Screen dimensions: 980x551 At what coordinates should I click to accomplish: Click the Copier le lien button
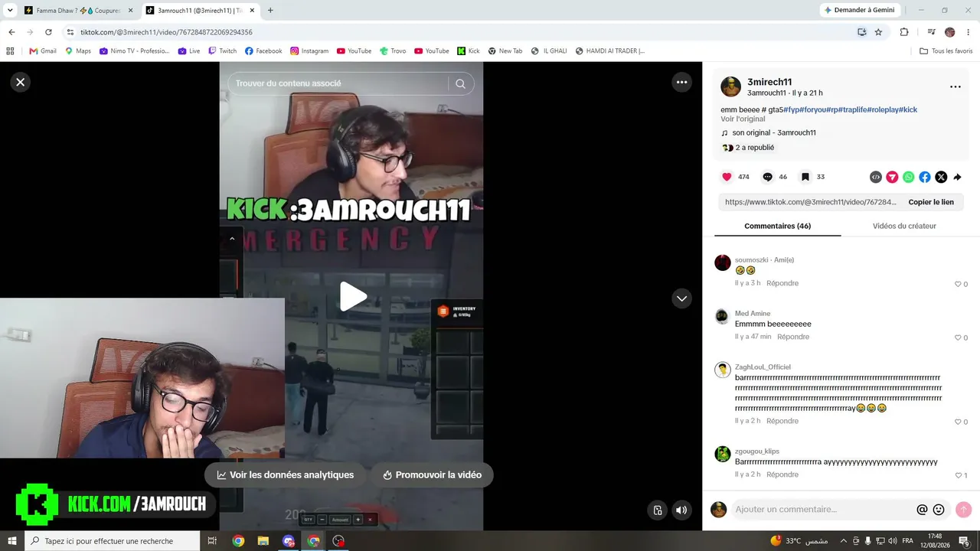[x=931, y=202]
